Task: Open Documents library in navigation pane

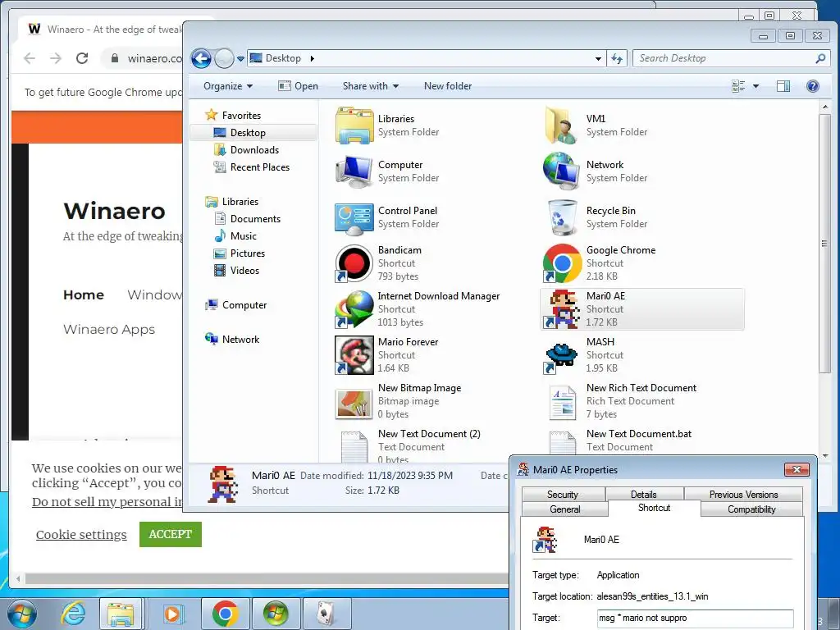Action: [255, 218]
